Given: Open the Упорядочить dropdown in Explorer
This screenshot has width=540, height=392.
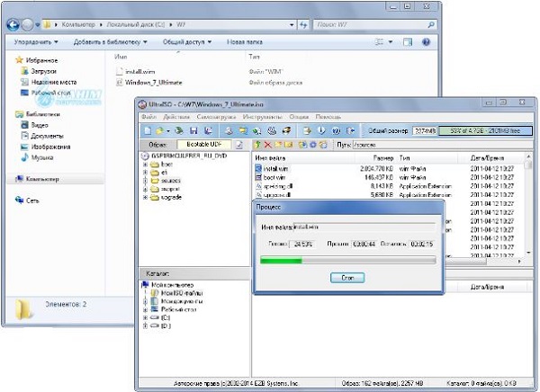Looking at the screenshot, I should point(37,41).
